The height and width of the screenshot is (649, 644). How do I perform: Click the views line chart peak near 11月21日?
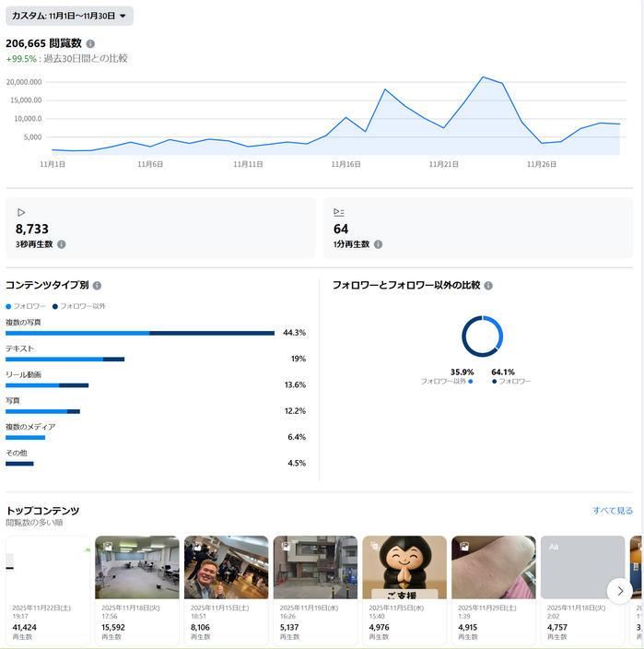tap(483, 77)
